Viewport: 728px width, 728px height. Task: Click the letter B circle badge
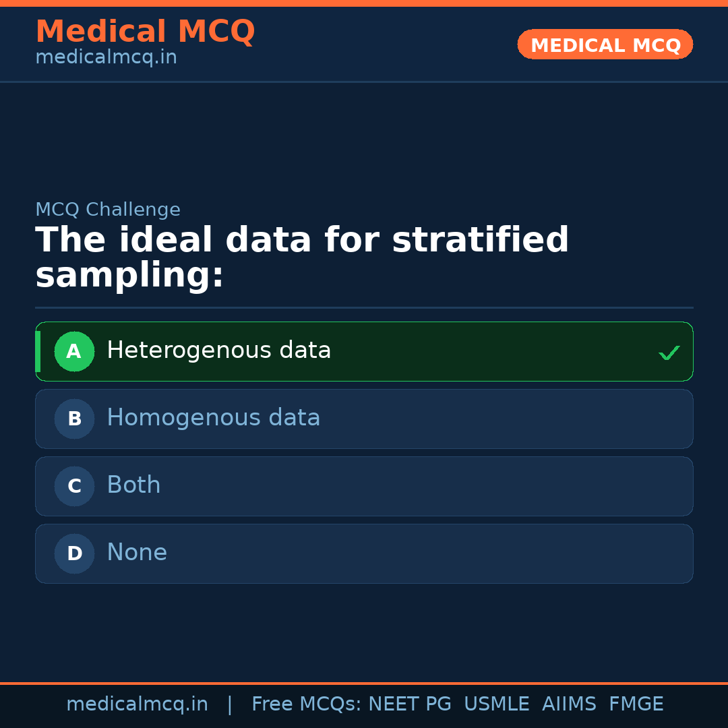pos(74,419)
